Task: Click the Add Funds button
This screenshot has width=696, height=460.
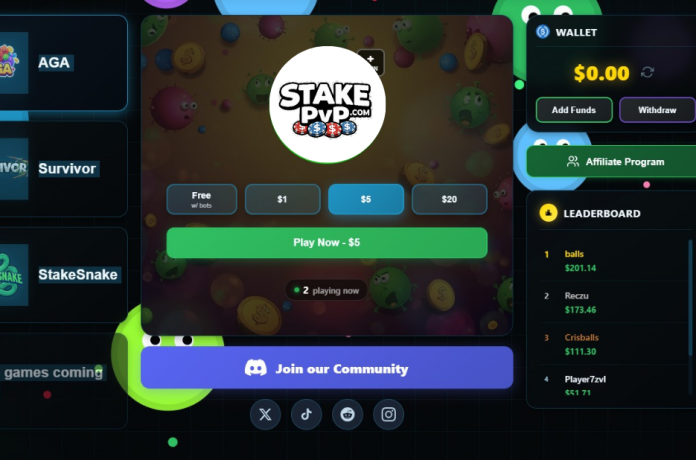Action: (574, 110)
